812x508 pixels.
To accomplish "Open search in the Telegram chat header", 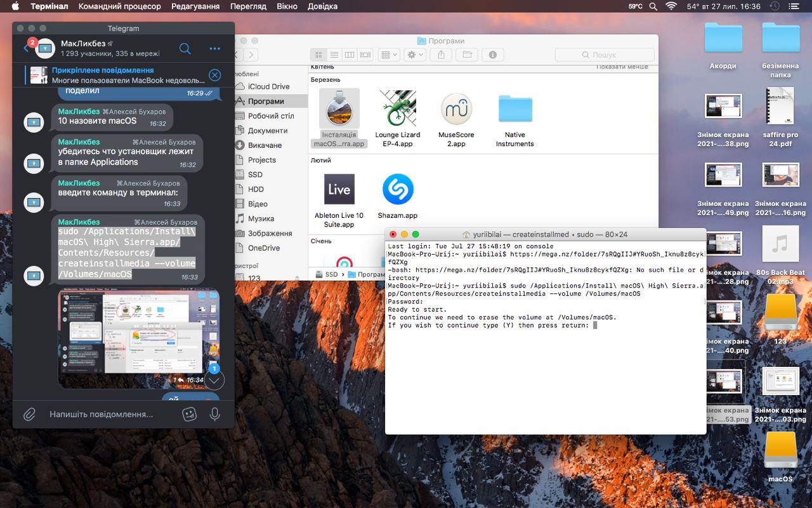I will click(x=185, y=48).
